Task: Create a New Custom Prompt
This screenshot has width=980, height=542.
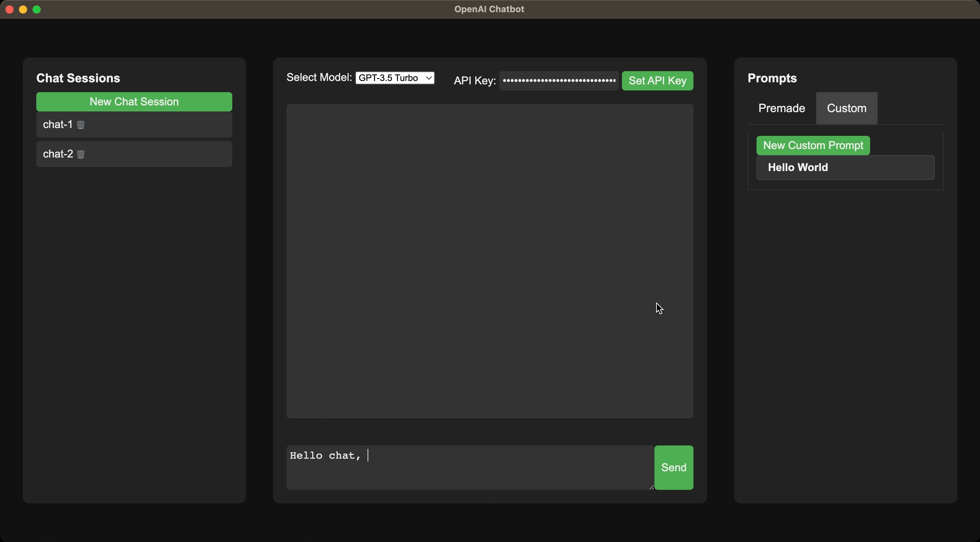Action: pyautogui.click(x=813, y=146)
